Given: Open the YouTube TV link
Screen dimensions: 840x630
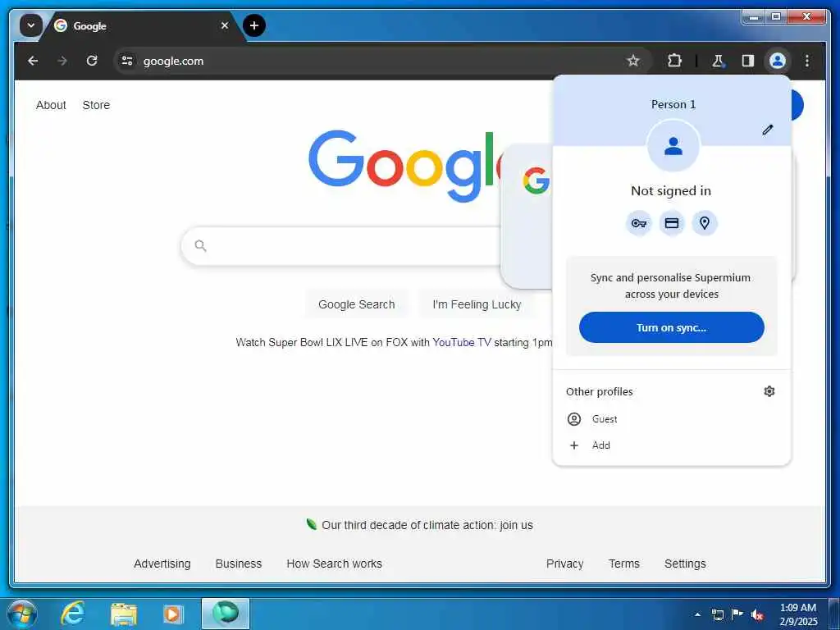Looking at the screenshot, I should tap(461, 342).
